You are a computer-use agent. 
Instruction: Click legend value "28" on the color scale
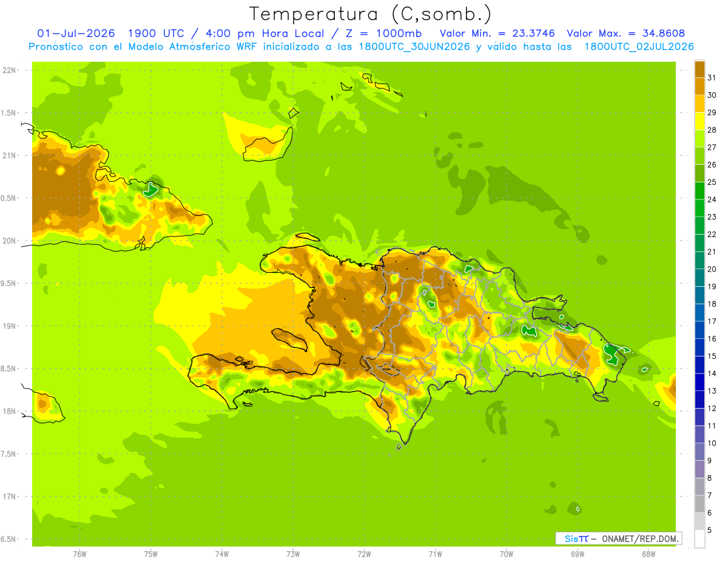coord(711,130)
